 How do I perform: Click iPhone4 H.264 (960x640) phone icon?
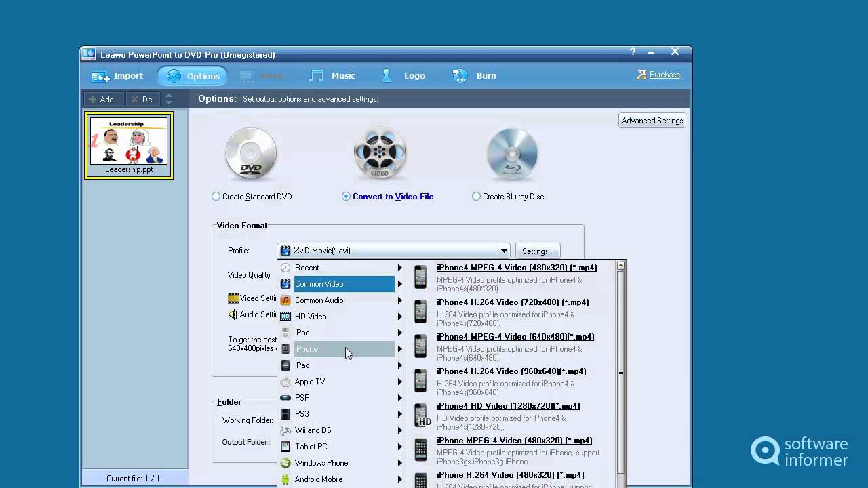(x=421, y=381)
